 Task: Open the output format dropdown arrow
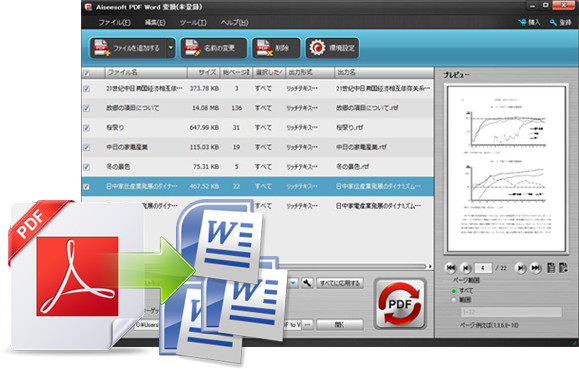pyautogui.click(x=293, y=283)
